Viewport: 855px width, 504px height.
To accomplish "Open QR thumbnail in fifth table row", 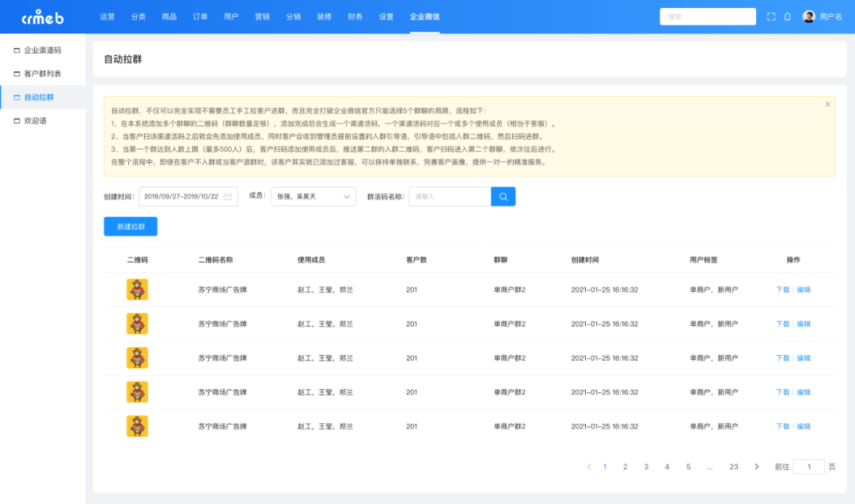I will (x=138, y=426).
